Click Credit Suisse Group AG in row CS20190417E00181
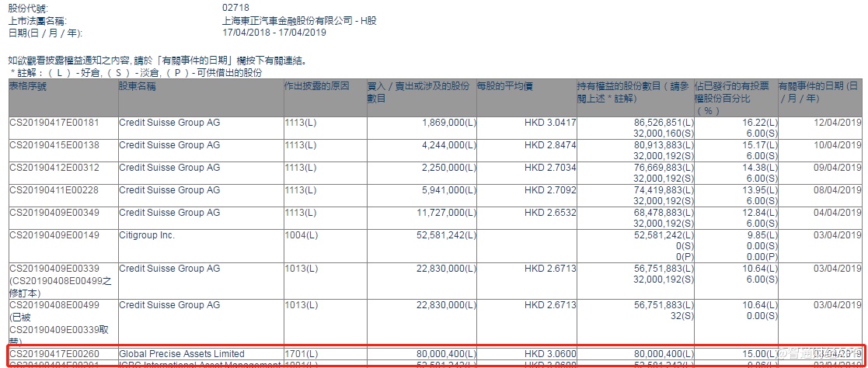The height and width of the screenshot is (368, 868). click(x=169, y=123)
